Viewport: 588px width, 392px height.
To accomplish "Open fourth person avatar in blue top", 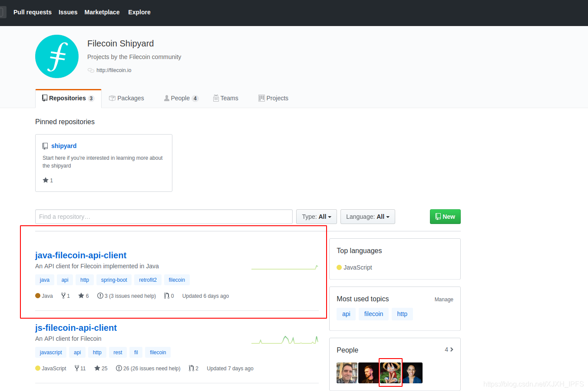I will click(412, 373).
